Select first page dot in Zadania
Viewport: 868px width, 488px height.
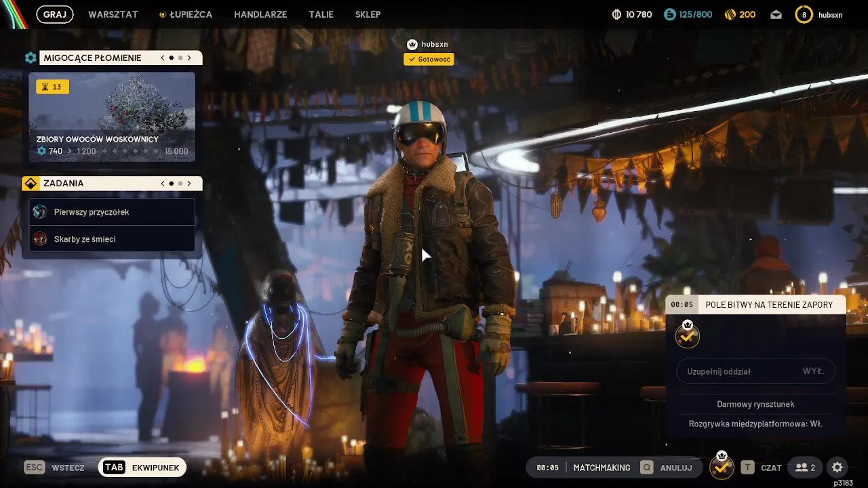click(x=172, y=184)
